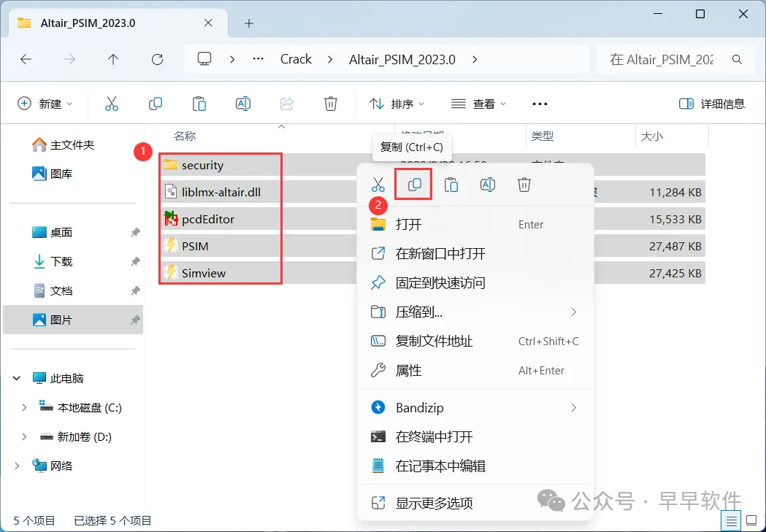Sort by the 大小 column header

coord(651,136)
